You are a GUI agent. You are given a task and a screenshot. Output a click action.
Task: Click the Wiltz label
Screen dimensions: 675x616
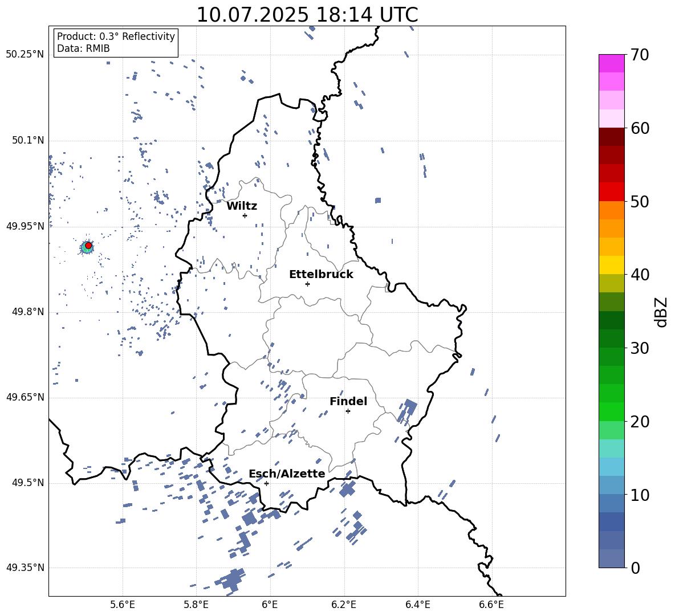coord(242,206)
